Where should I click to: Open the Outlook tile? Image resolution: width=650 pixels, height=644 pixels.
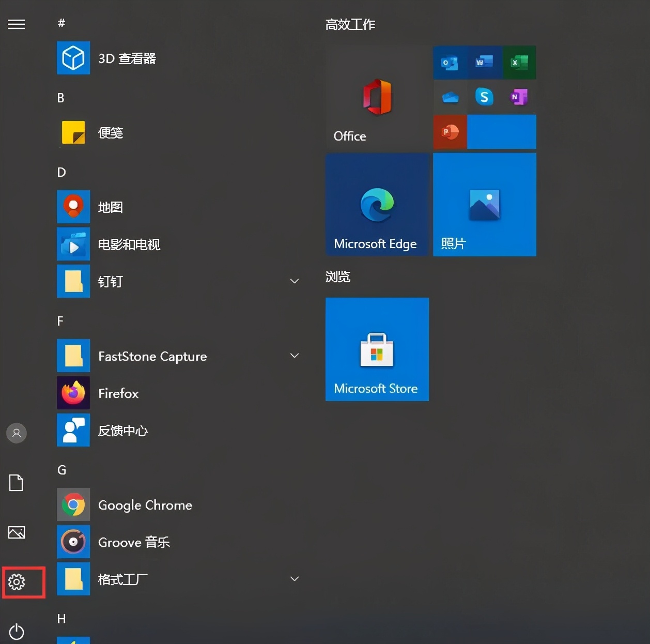click(449, 62)
